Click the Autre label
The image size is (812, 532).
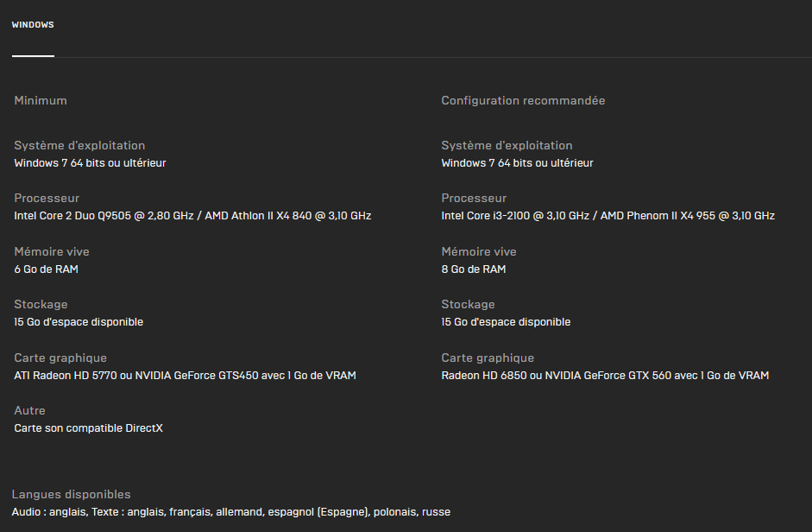(x=29, y=411)
